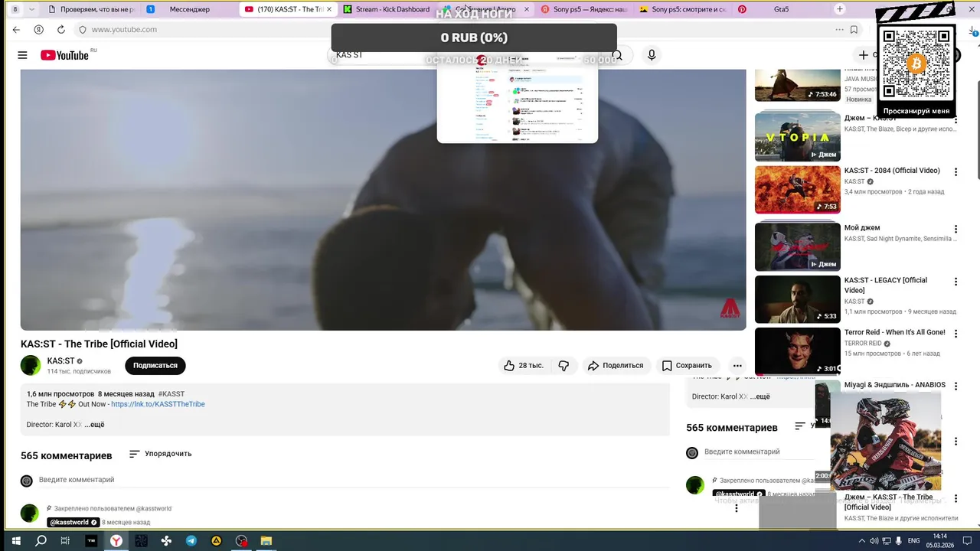This screenshot has height=551, width=980.
Task: Open Miyagi & Эндшпиль - ANABIOS video title
Action: tap(895, 385)
